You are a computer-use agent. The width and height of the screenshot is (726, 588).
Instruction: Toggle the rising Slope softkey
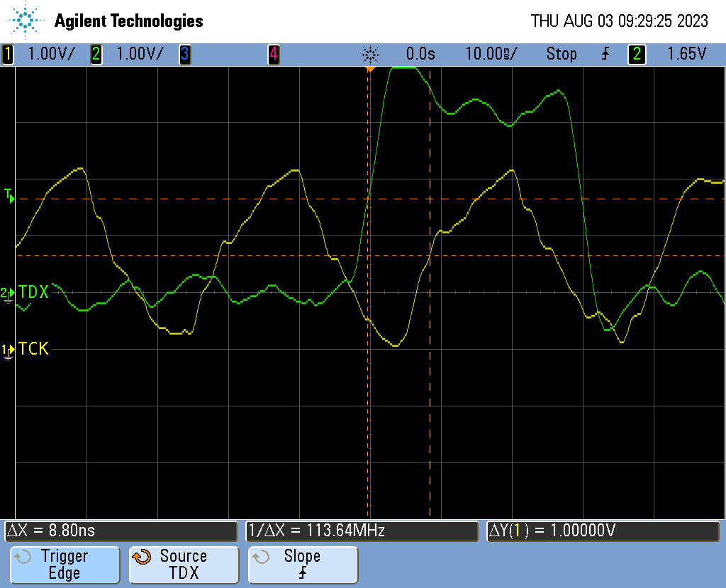click(x=303, y=565)
